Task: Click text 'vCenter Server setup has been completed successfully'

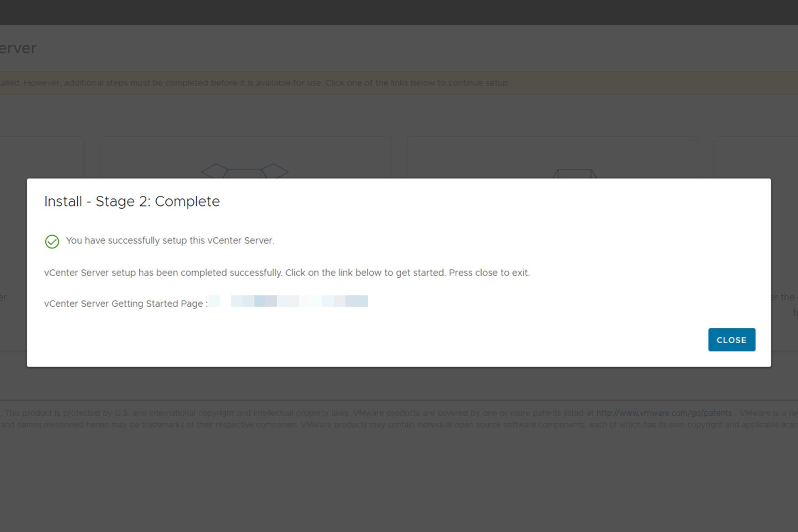Action: point(163,273)
